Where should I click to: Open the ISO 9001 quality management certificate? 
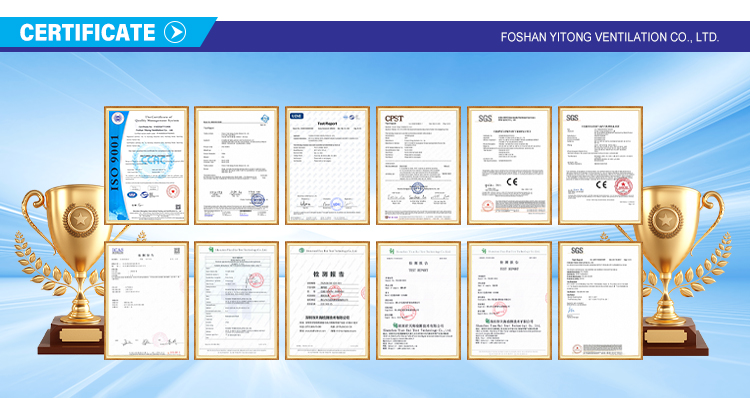[x=146, y=166]
